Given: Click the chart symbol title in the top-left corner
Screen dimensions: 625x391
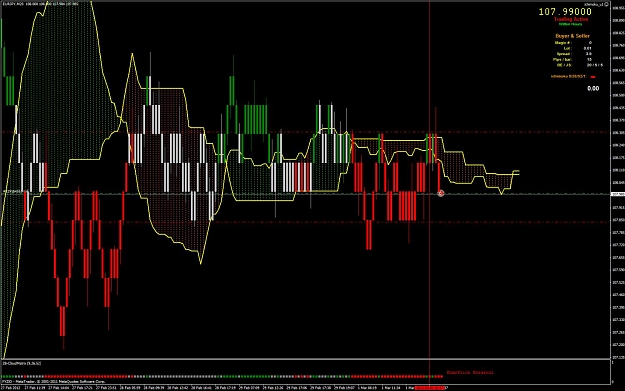Looking at the screenshot, I should pyautogui.click(x=40, y=4).
